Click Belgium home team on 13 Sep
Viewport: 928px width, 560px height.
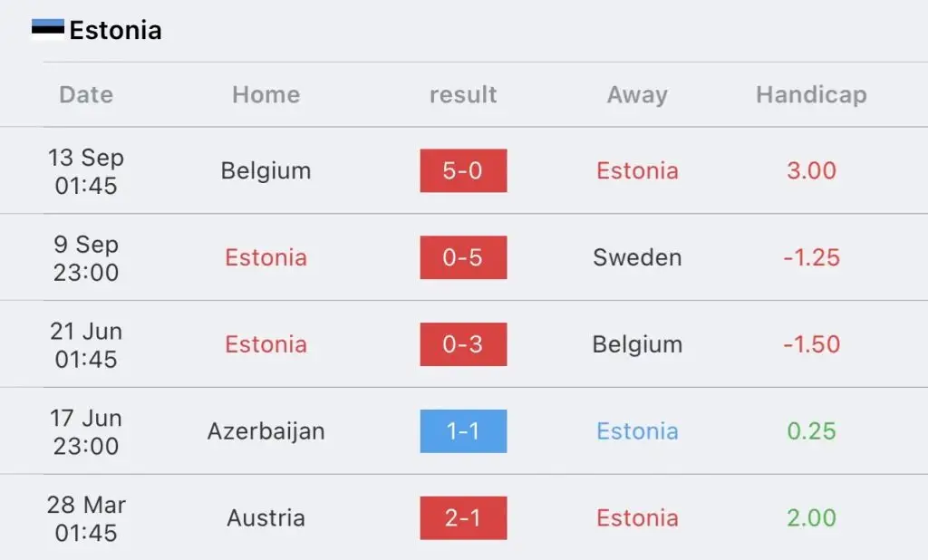point(266,171)
